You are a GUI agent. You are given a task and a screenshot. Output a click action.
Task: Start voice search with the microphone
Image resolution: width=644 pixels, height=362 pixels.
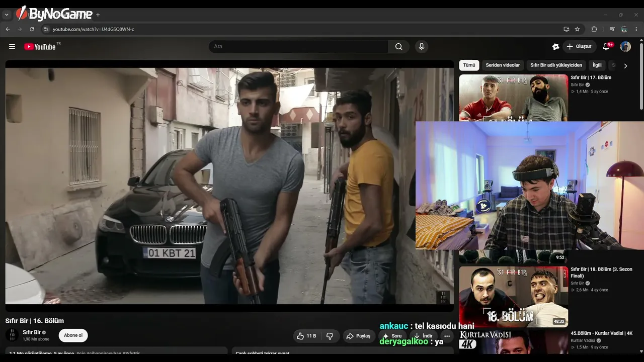(x=422, y=47)
